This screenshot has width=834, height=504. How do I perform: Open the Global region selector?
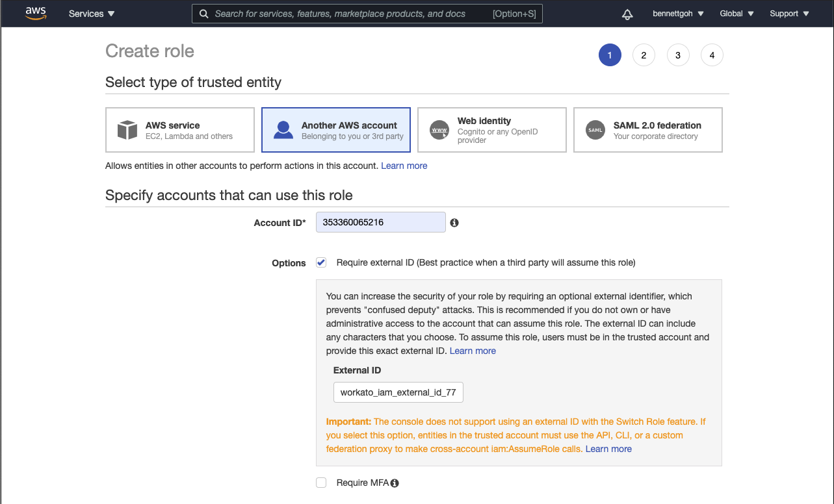736,13
